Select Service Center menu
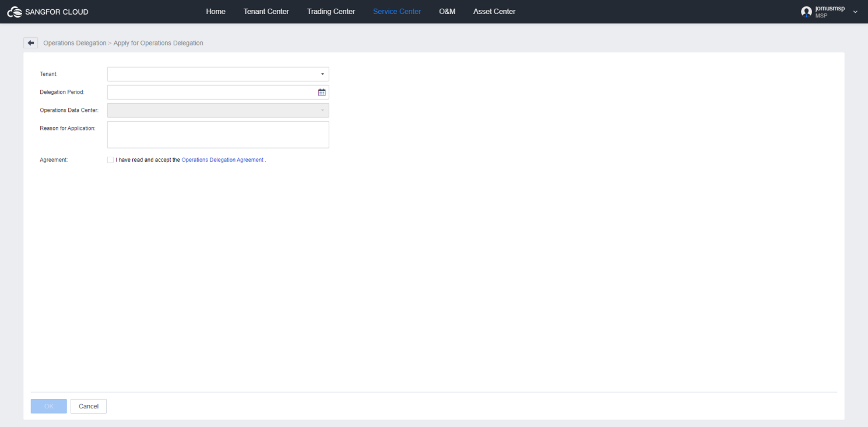 pos(397,12)
